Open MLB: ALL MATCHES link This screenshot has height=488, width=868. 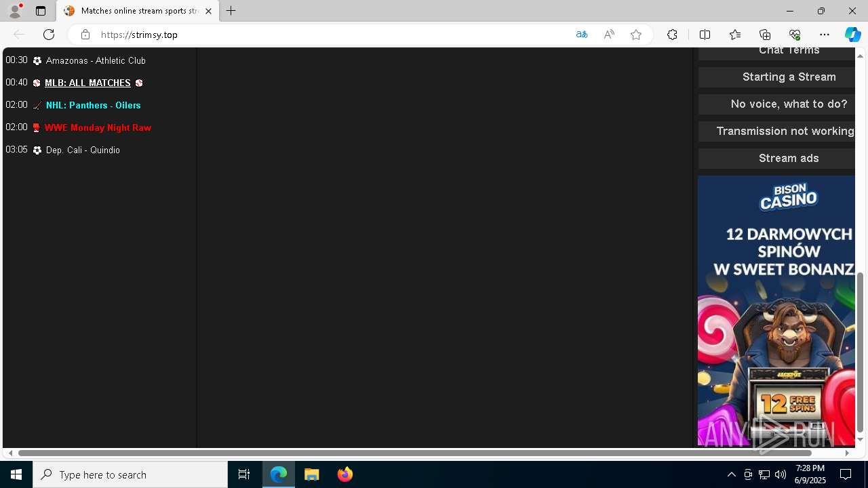click(x=87, y=83)
